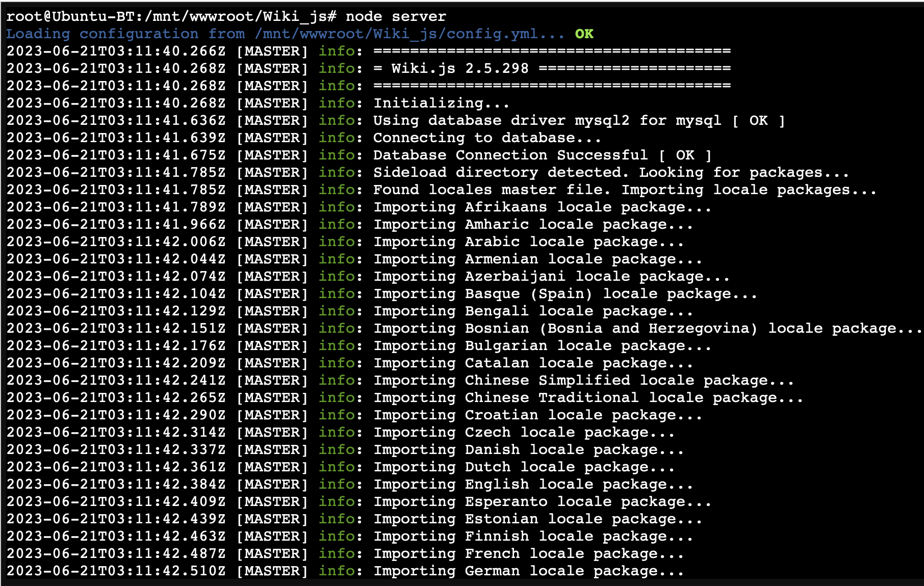Click 'Importing Croatian locale package' line
The width and height of the screenshot is (924, 586).
(537, 415)
